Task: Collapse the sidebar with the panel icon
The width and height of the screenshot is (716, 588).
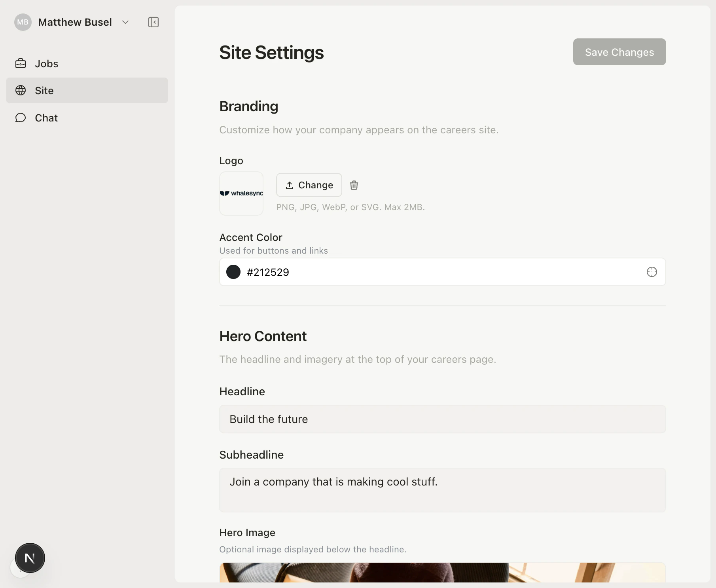Action: coord(153,22)
